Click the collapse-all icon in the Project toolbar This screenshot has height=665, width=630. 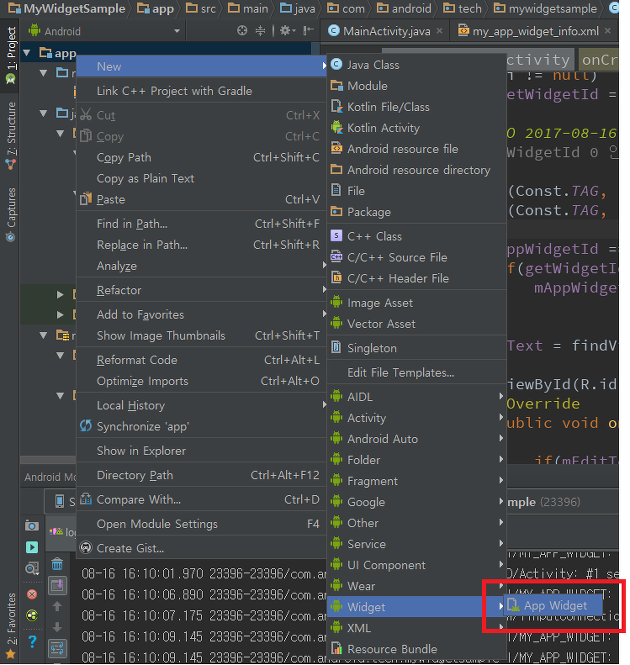click(260, 31)
